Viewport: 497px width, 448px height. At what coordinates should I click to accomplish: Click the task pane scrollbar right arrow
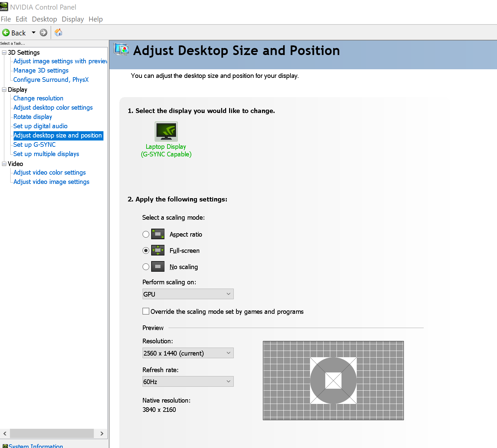click(101, 433)
